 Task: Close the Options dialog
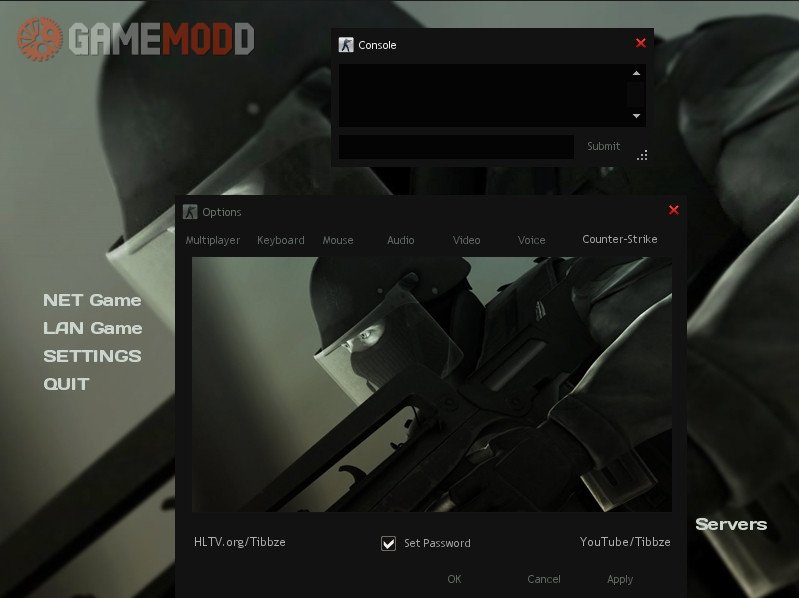(x=673, y=210)
